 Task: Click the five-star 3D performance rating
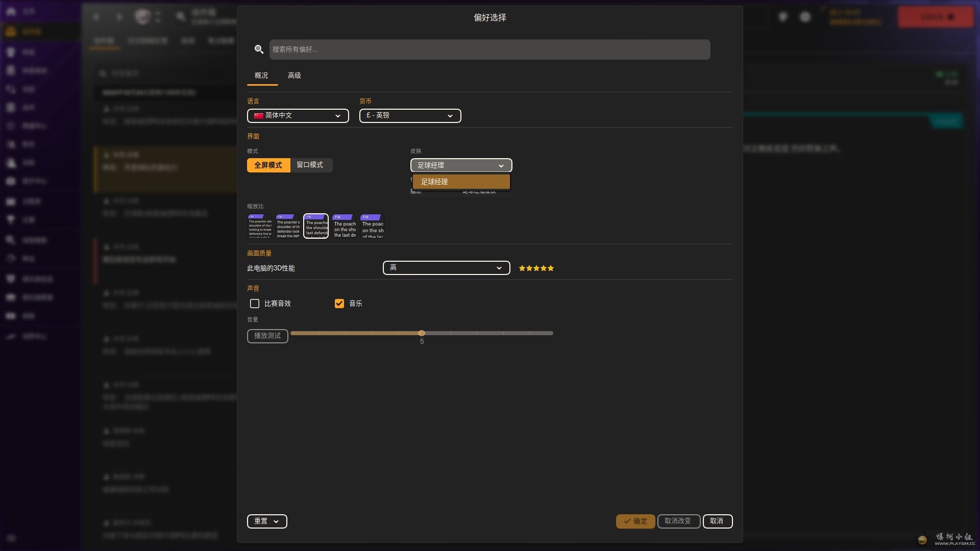click(x=536, y=268)
